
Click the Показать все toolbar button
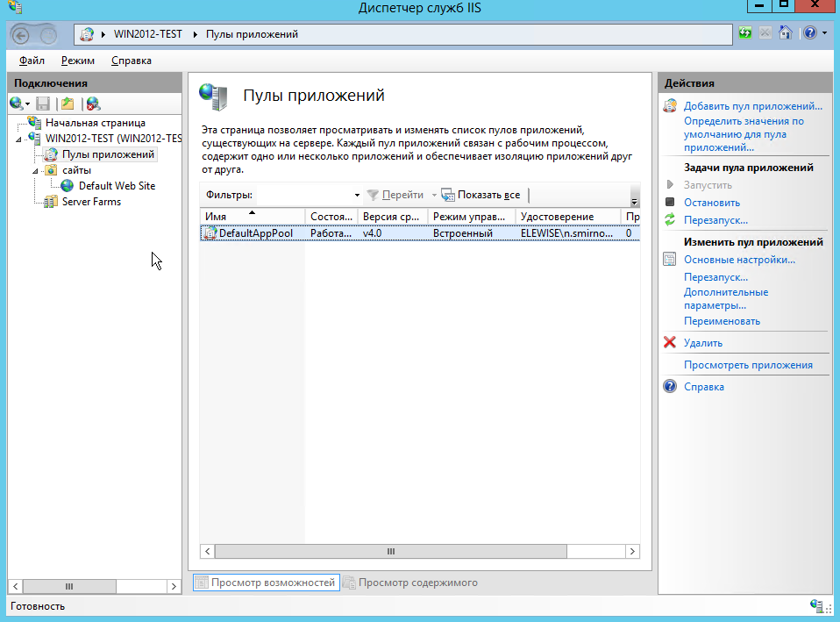click(x=481, y=195)
